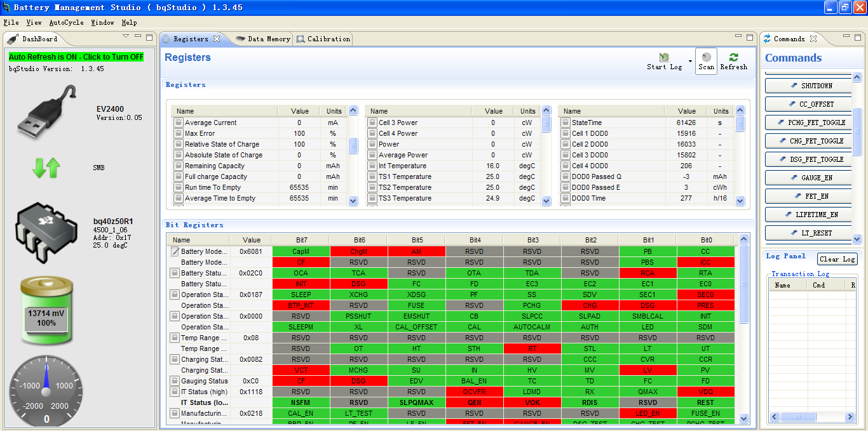Click the red LED_EN bit cell
This screenshot has height=431, width=868.
[648, 413]
